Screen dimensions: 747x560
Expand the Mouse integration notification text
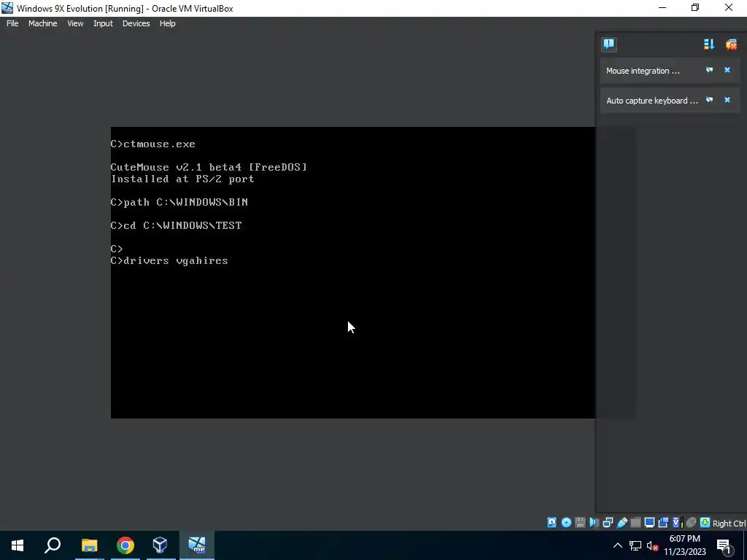pos(643,71)
